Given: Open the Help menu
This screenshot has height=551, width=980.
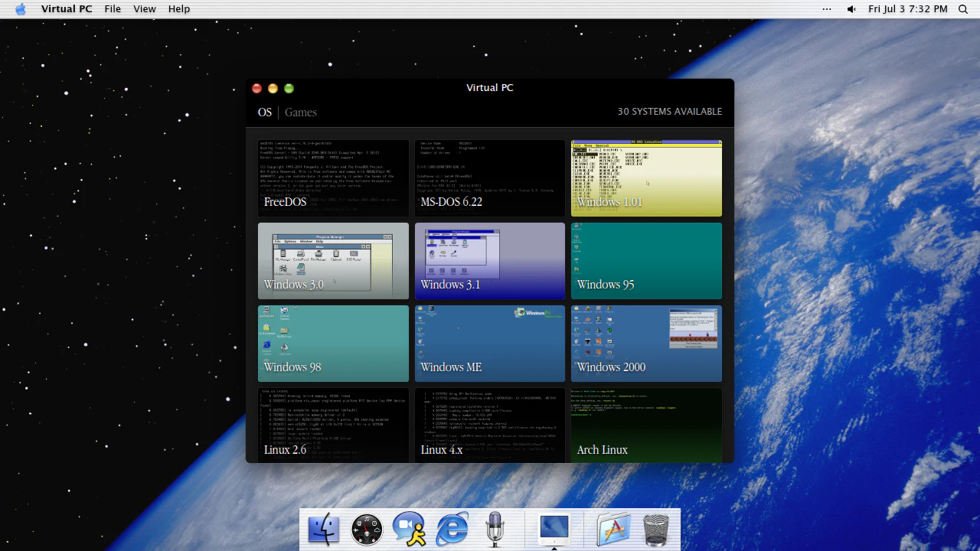Looking at the screenshot, I should [179, 9].
